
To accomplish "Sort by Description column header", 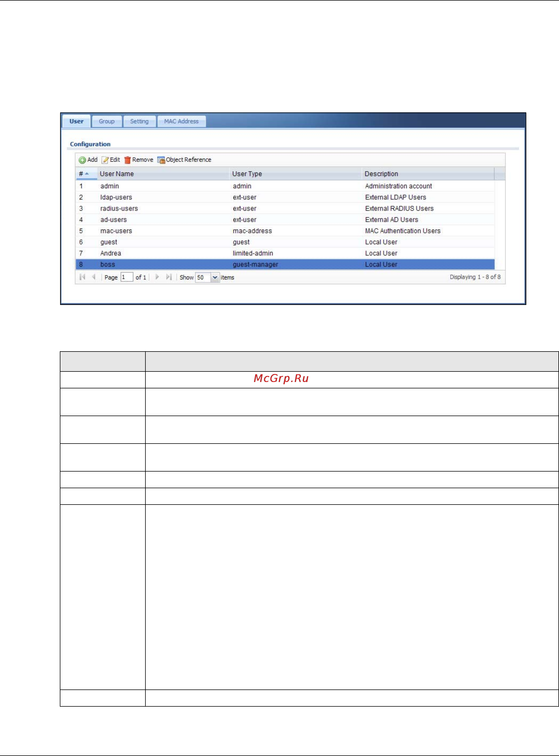I will (428, 174).
